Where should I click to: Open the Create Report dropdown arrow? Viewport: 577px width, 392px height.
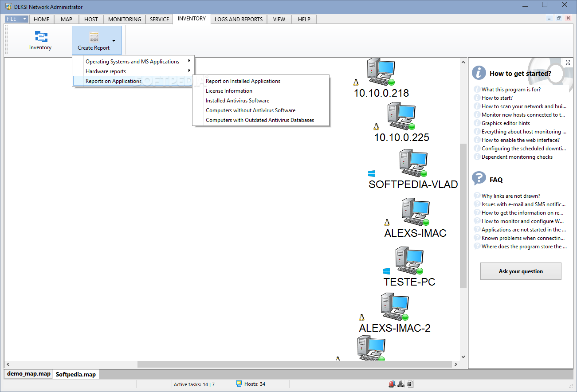pos(114,41)
